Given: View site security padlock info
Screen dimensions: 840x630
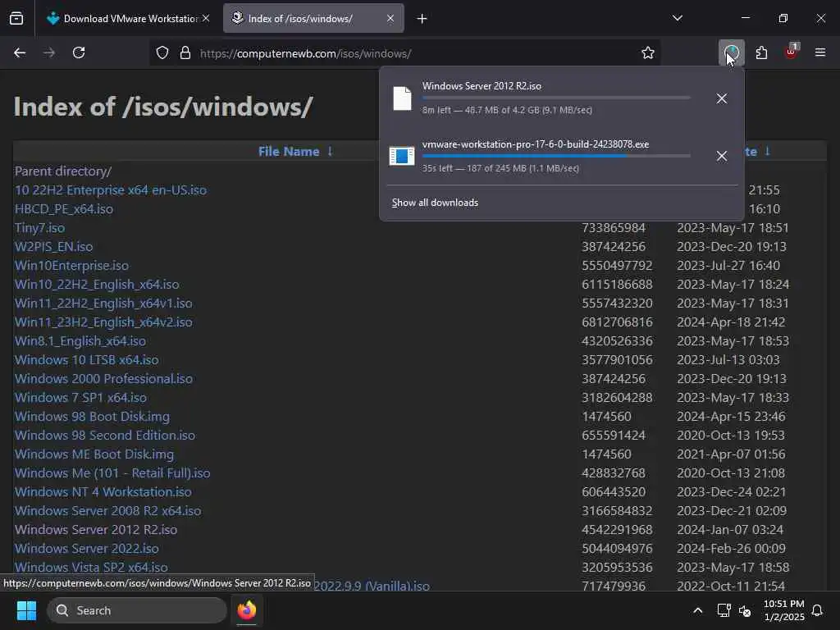Looking at the screenshot, I should point(185,53).
